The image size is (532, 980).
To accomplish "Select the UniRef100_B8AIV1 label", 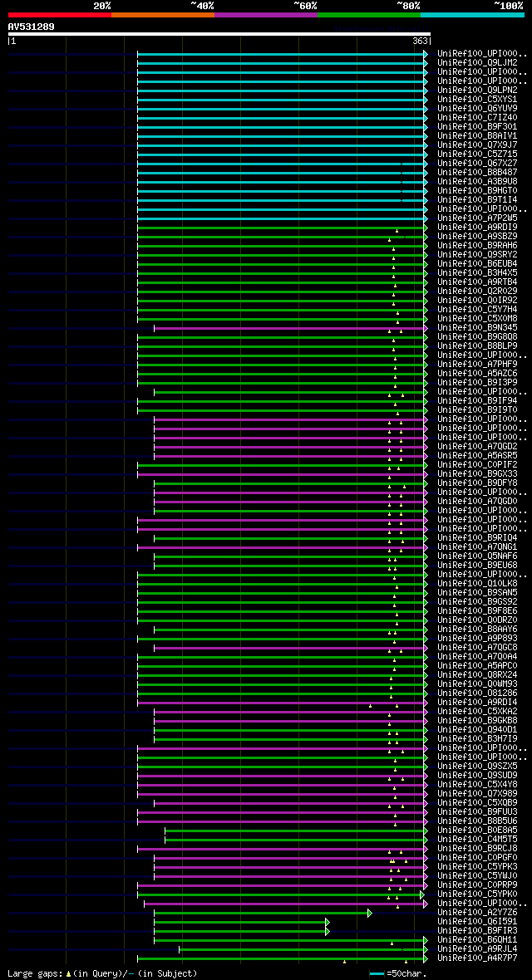I will click(x=477, y=135).
